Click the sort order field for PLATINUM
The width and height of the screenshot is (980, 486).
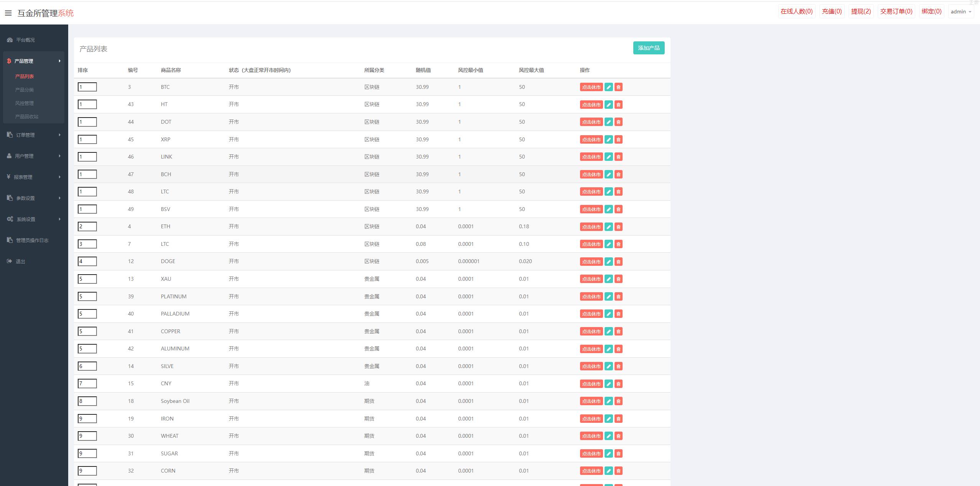87,296
